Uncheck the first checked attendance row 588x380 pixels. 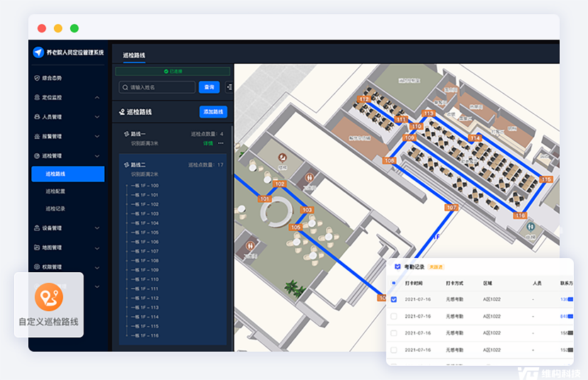click(395, 299)
